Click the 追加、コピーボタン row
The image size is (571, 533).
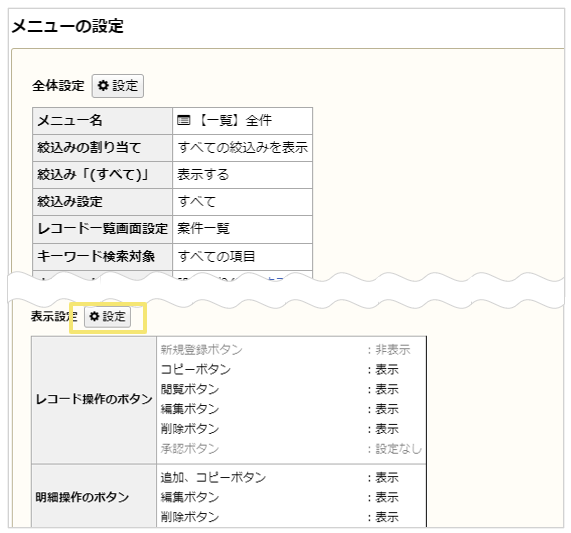[291, 477]
